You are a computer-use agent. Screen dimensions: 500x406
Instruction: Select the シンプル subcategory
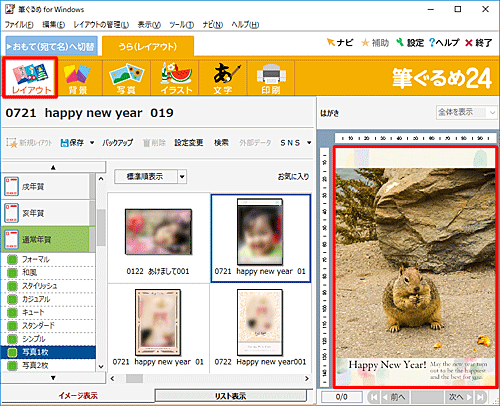pyautogui.click(x=48, y=339)
